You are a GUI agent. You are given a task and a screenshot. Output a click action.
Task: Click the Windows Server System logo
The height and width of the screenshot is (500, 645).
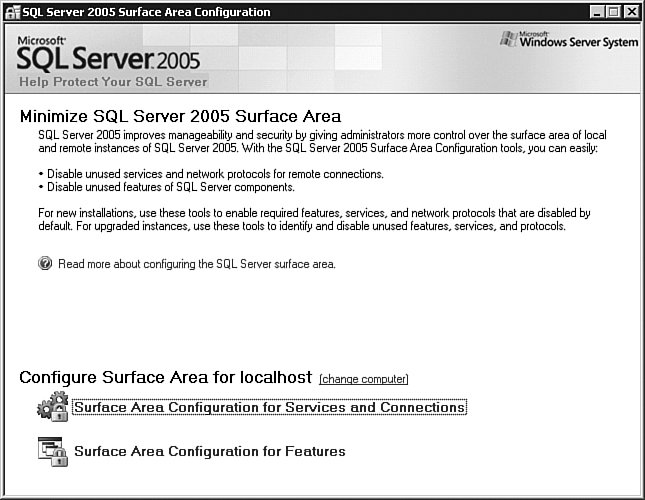(569, 40)
